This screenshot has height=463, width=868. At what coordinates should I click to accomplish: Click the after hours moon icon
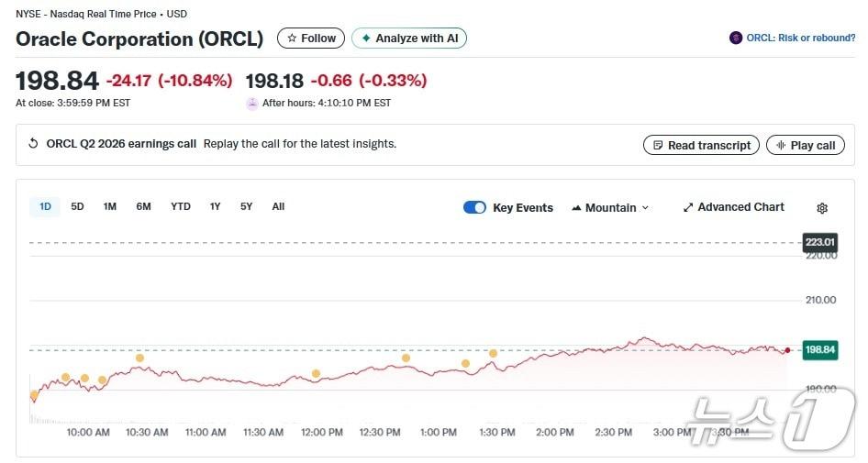coord(252,103)
